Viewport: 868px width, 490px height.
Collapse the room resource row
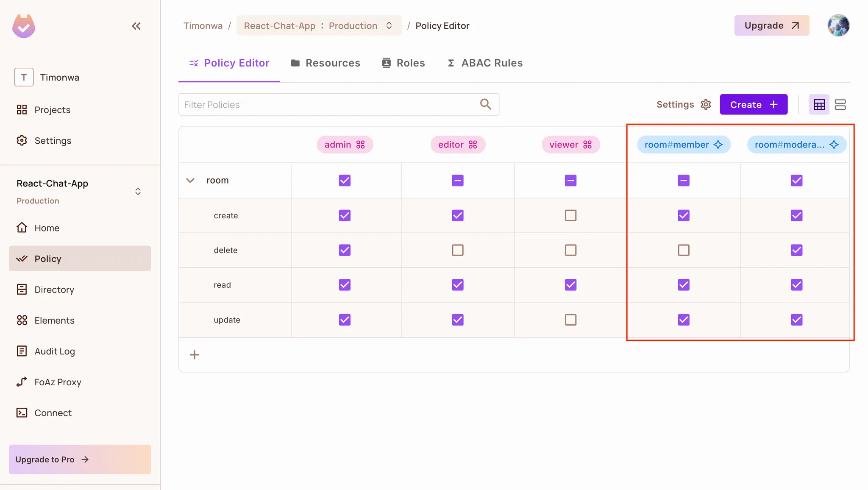click(190, 181)
